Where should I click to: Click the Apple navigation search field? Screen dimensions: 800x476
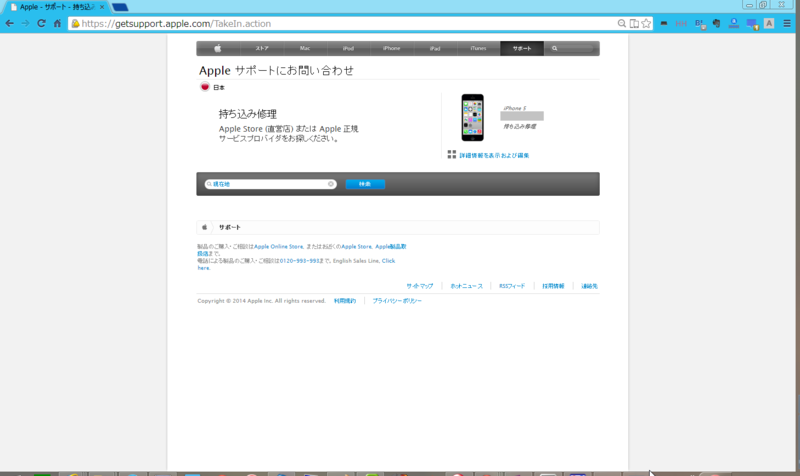(571, 48)
